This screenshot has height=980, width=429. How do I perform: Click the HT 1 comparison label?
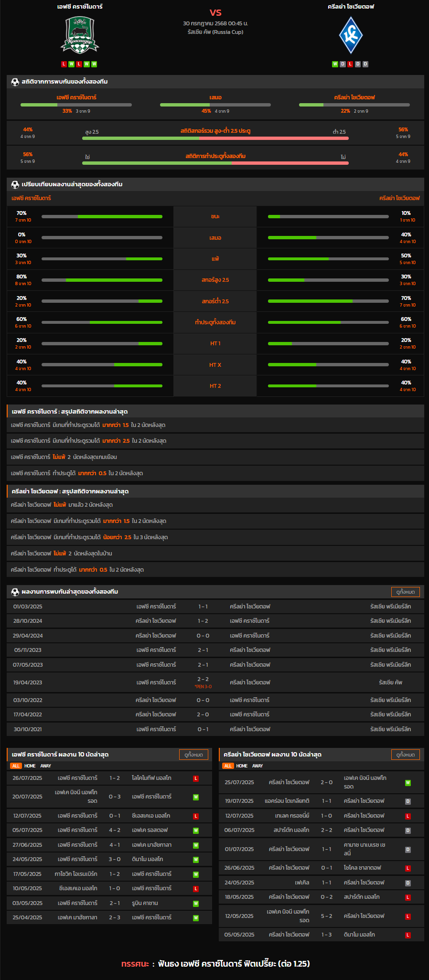[215, 343]
